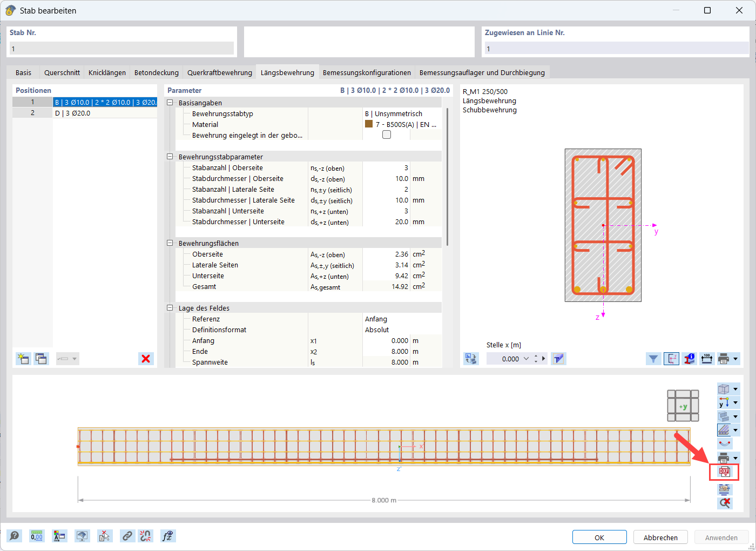Screen dimensions: 756x551
Task: Click the broken chain unlink icon
Action: (145, 536)
